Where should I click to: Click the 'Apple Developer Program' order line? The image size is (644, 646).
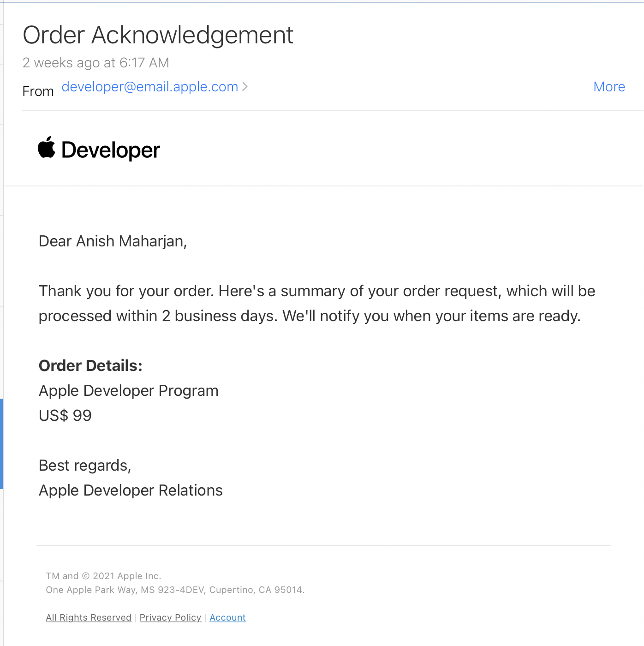(x=129, y=391)
